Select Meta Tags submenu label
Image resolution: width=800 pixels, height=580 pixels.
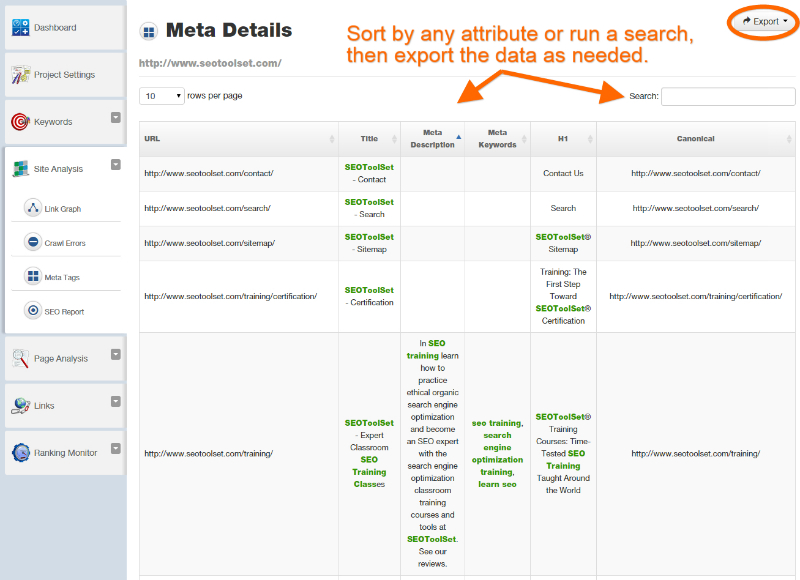(x=62, y=278)
